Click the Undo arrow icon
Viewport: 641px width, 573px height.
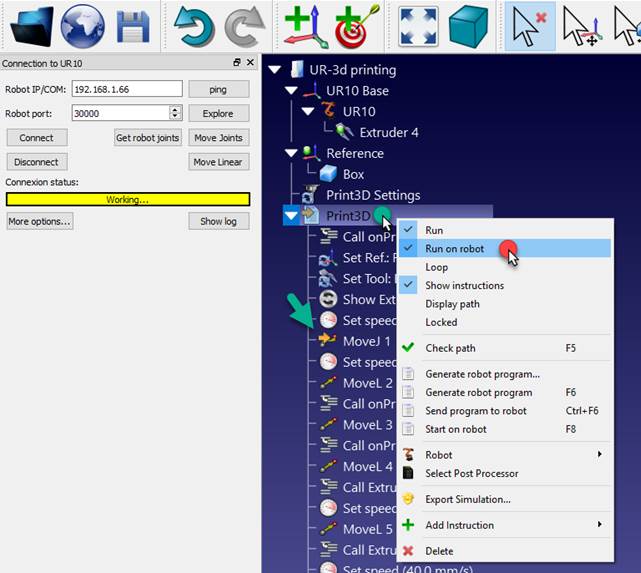192,26
